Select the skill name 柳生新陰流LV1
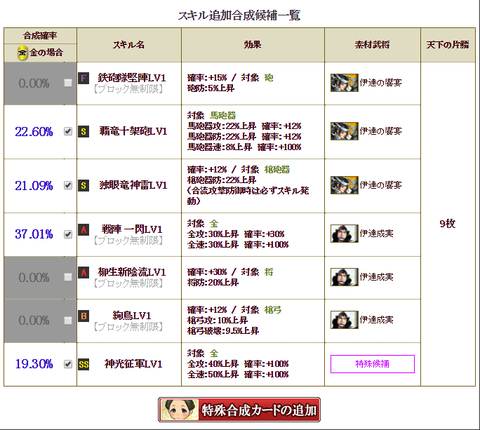The height and width of the screenshot is (430, 480). [x=132, y=272]
